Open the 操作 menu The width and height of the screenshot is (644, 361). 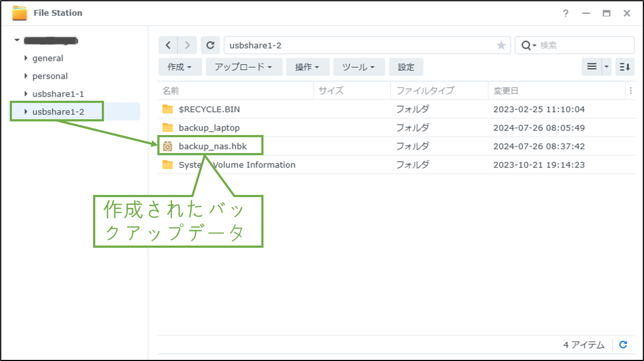308,66
